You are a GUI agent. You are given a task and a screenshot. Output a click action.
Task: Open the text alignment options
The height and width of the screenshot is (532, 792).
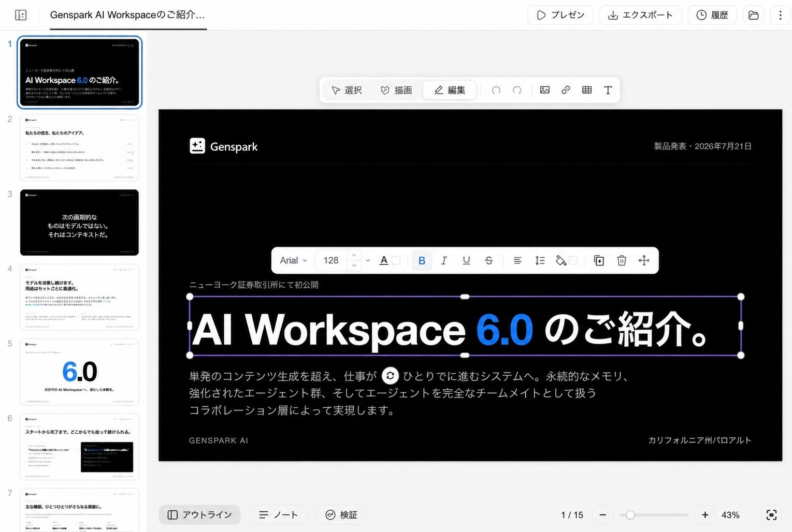(x=517, y=260)
